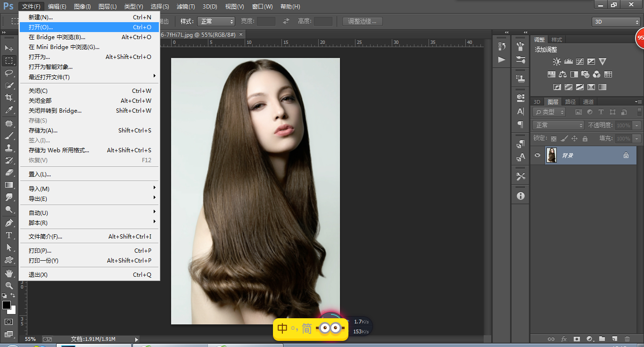Screen dimensions: 644x347
Task: Open the 填充 fill dropdown arrow
Action: pos(637,139)
